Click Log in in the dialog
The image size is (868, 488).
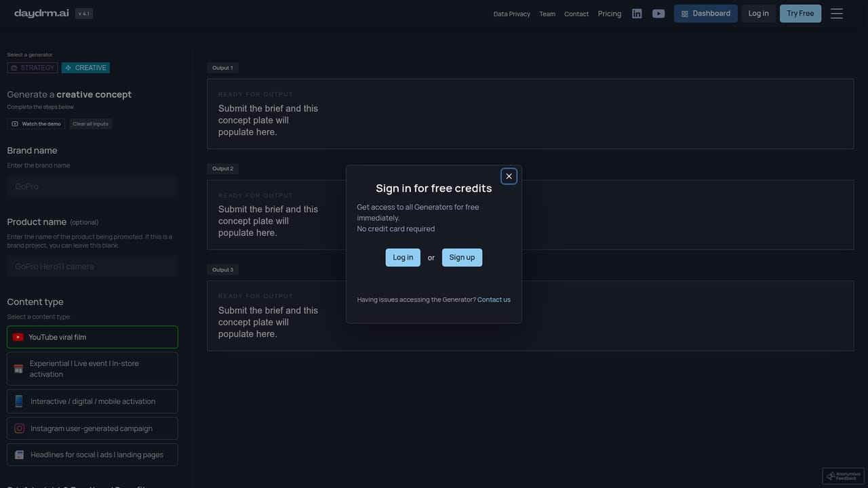point(403,258)
